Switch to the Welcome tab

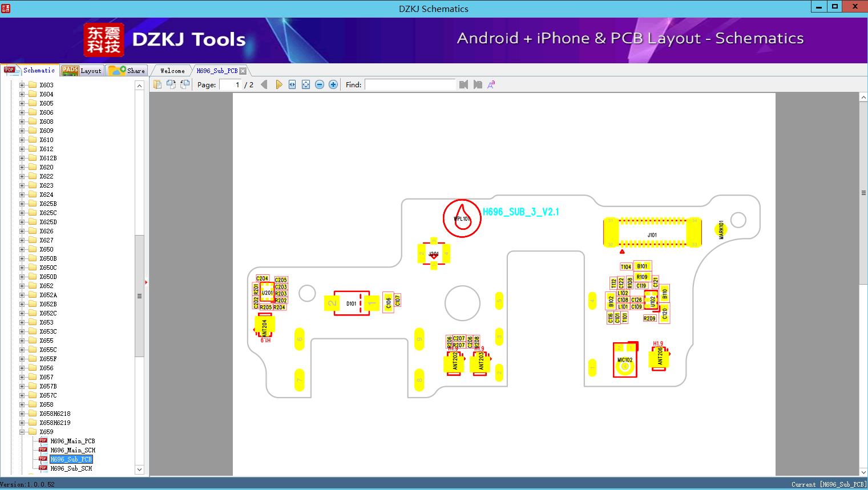coord(172,71)
